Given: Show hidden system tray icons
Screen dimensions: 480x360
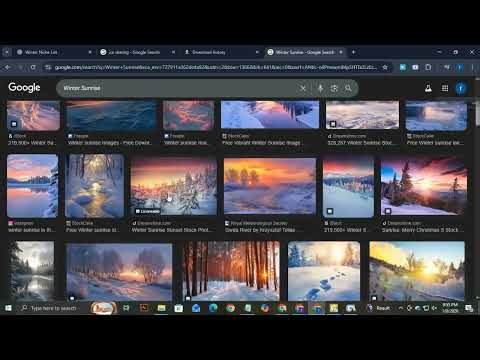Looking at the screenshot, I should 401,308.
